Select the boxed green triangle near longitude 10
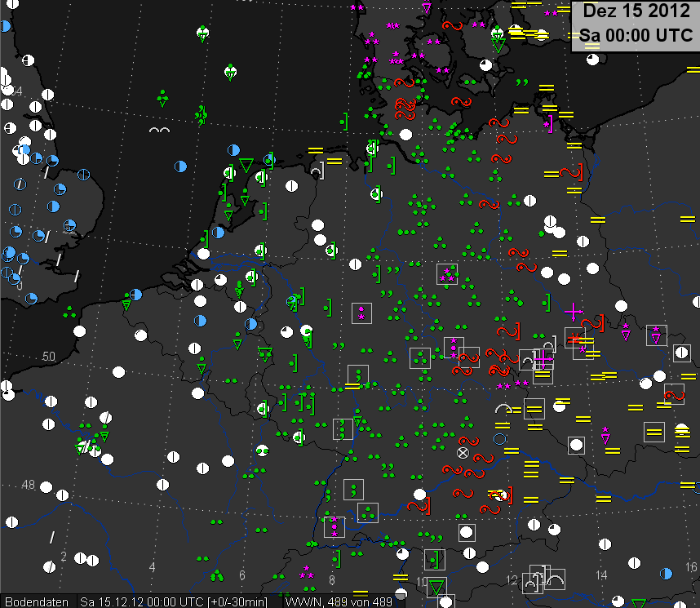700x608 pixels. (437, 587)
